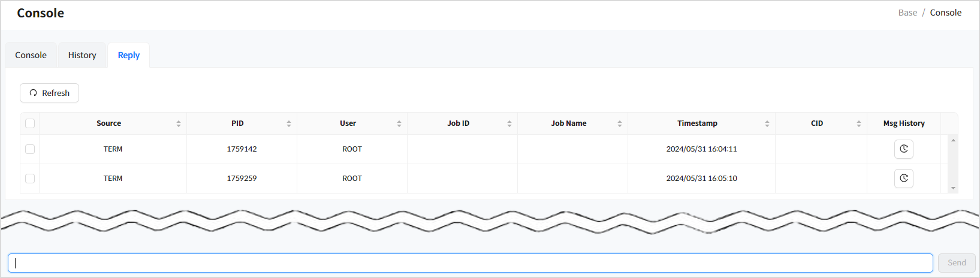Select the Reply tab
Image resolution: width=980 pixels, height=278 pixels.
129,55
